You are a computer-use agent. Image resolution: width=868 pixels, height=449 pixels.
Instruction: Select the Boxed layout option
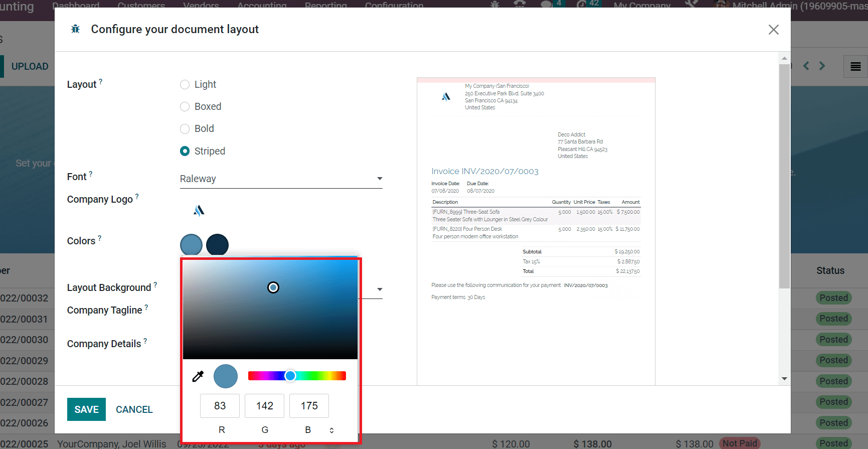(185, 106)
